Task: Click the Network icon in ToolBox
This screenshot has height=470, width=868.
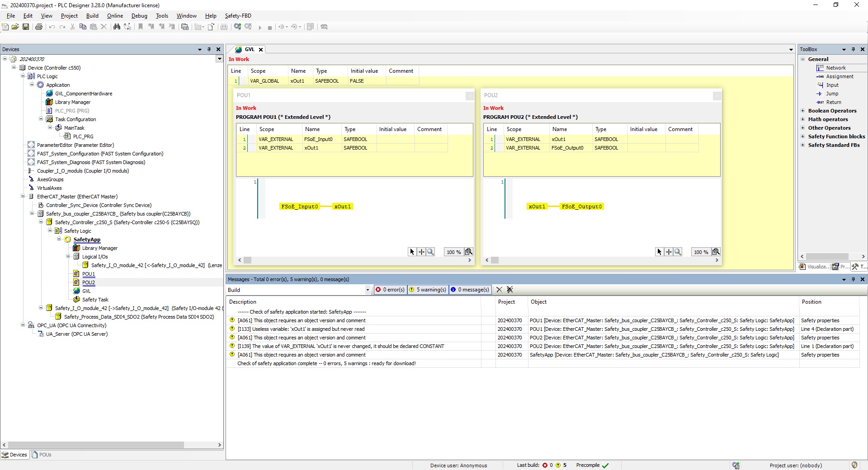Action: coord(820,68)
